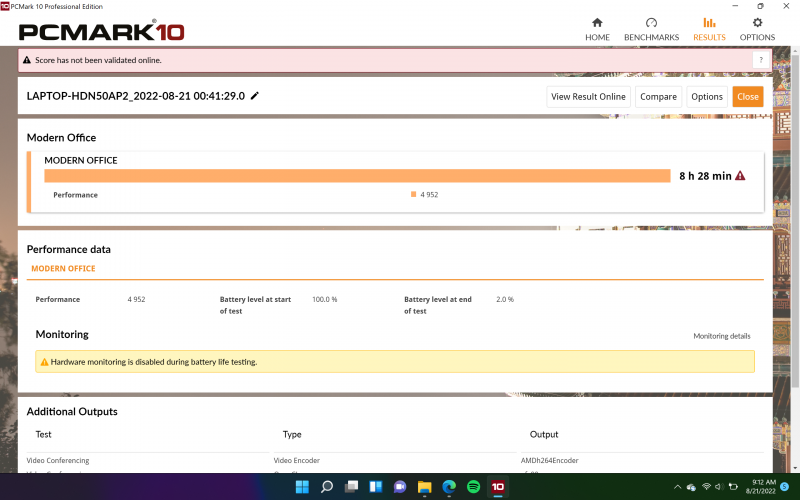The image size is (800, 500).
Task: Click the PCMark 10 logo
Action: coord(102,32)
